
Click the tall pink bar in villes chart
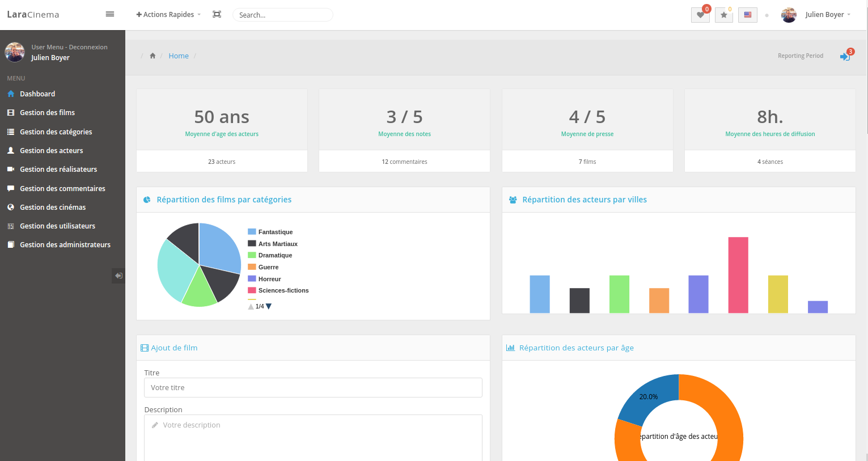pyautogui.click(x=738, y=275)
